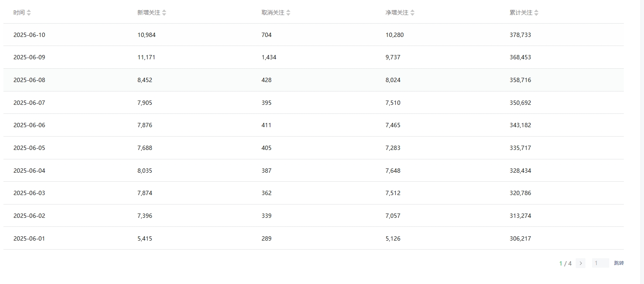644x284 pixels.
Task: Sort by 净增关注 with its arrow icon
Action: [x=412, y=13]
